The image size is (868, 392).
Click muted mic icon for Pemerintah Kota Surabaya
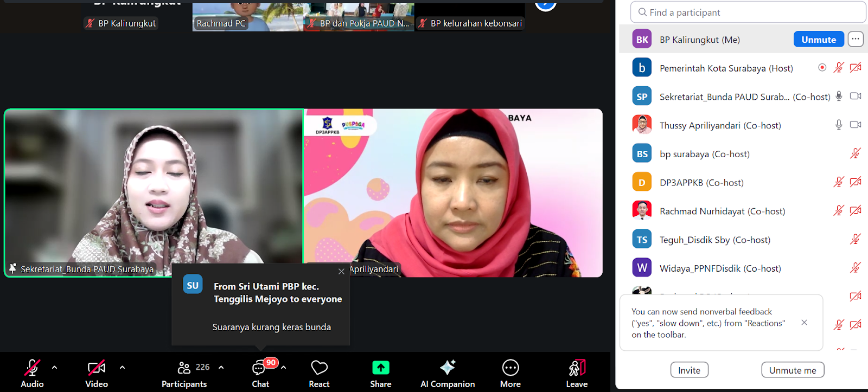point(839,68)
